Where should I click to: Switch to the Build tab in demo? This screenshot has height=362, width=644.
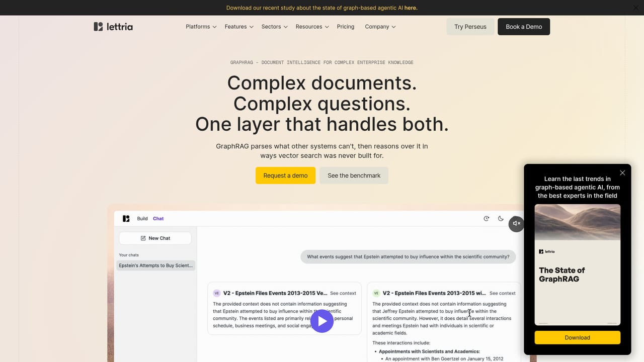tap(142, 219)
